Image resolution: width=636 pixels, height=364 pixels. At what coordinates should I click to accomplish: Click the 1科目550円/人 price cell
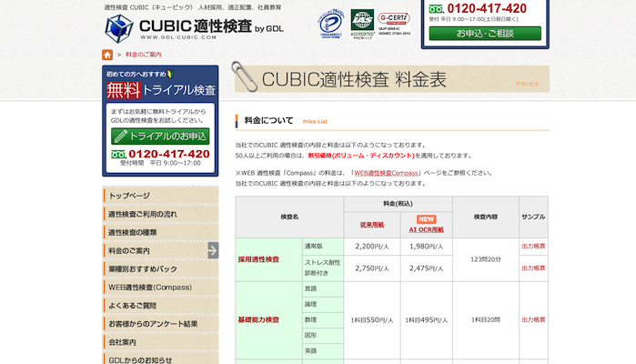click(372, 320)
